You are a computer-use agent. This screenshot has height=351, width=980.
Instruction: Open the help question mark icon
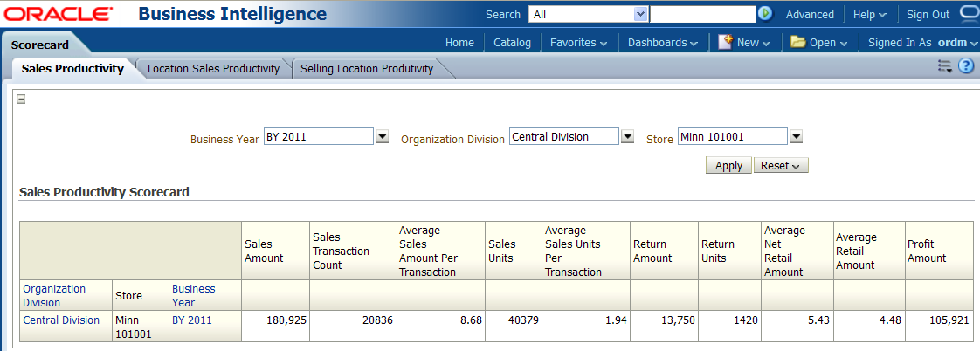pos(966,66)
